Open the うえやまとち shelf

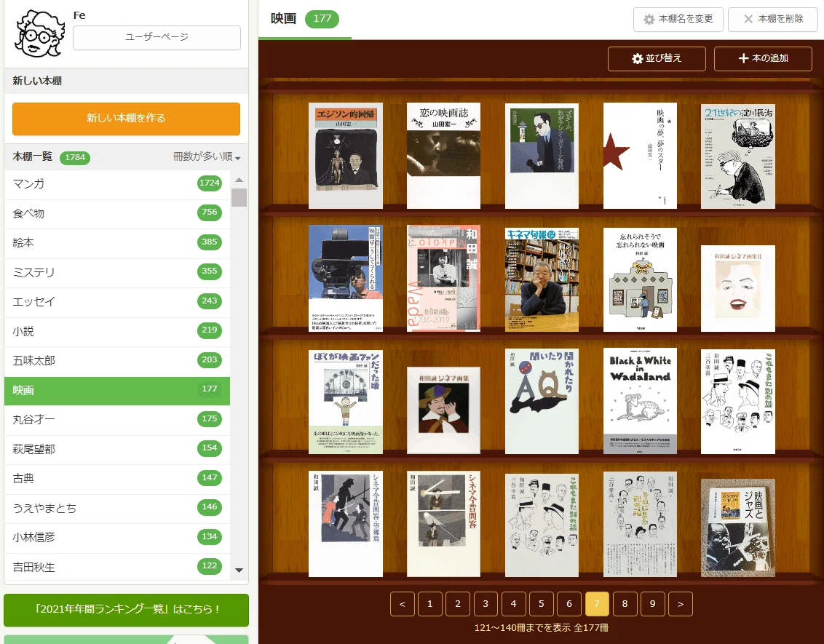pyautogui.click(x=117, y=508)
